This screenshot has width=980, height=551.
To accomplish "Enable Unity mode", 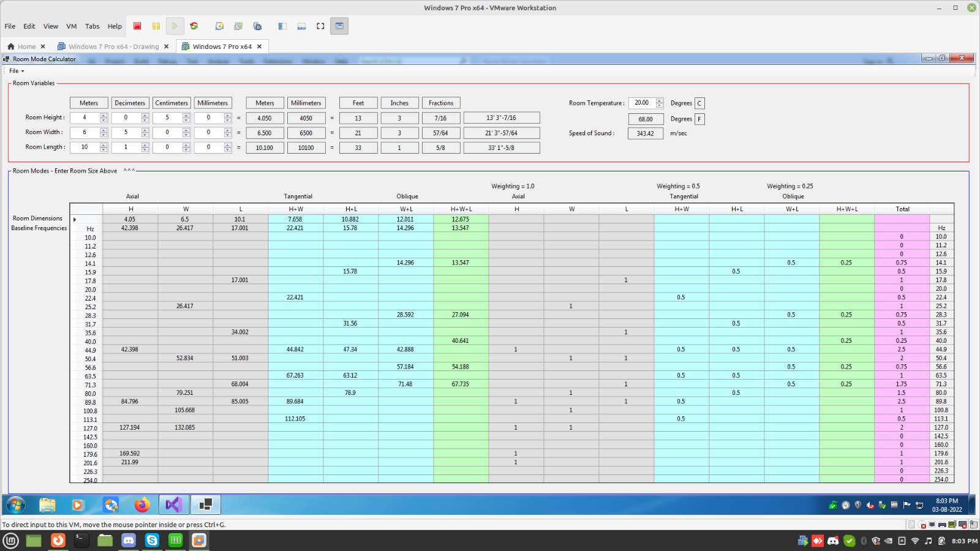I will tap(339, 26).
